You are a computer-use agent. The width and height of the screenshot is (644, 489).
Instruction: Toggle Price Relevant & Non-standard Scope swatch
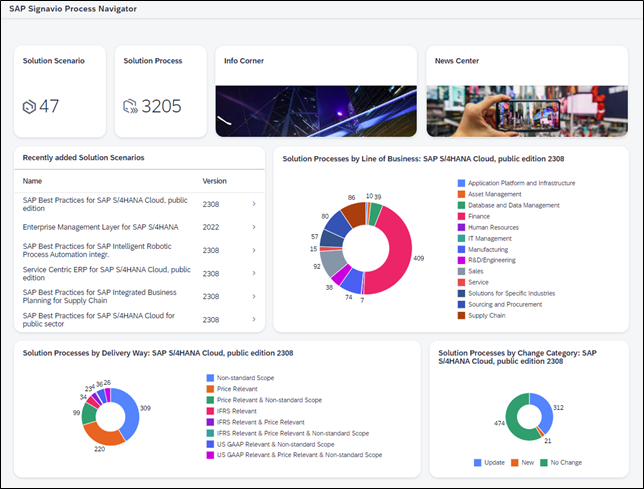[x=210, y=400]
